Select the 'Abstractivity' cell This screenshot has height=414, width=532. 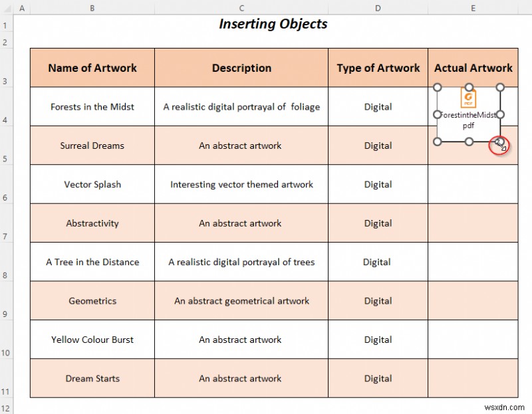point(92,223)
